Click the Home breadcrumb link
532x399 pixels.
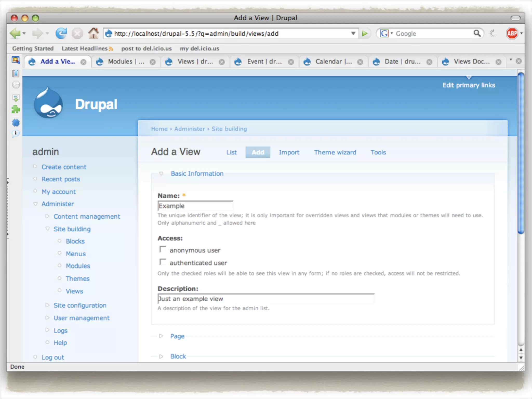tap(159, 129)
